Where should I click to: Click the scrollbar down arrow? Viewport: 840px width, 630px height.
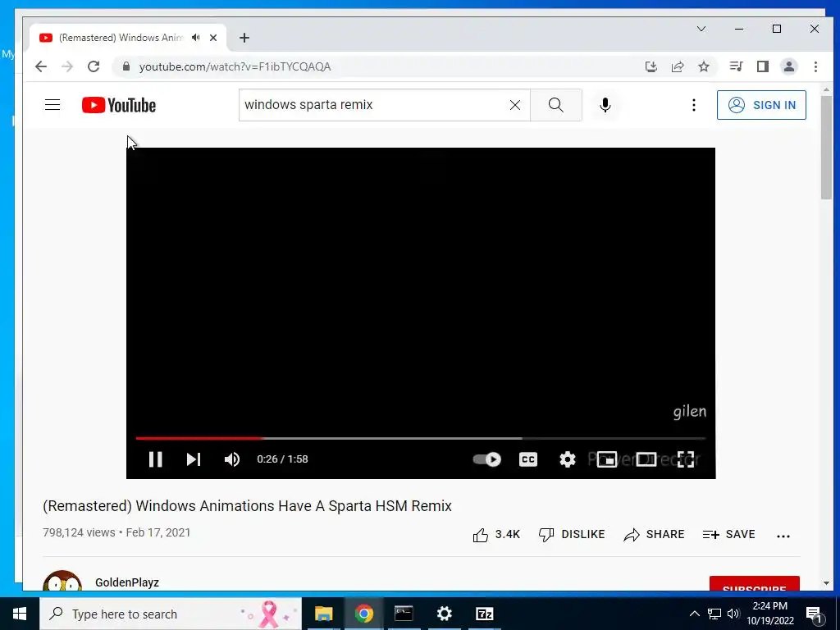tap(826, 583)
